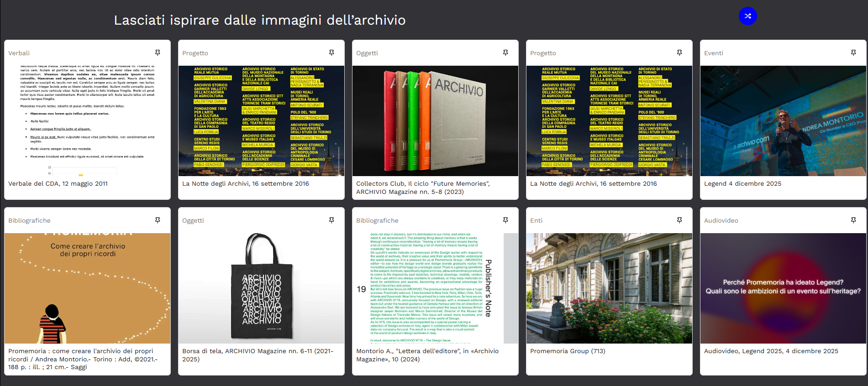Click 'Legend 4 dicembre 2025' title
The image size is (868, 386).
[x=742, y=184]
